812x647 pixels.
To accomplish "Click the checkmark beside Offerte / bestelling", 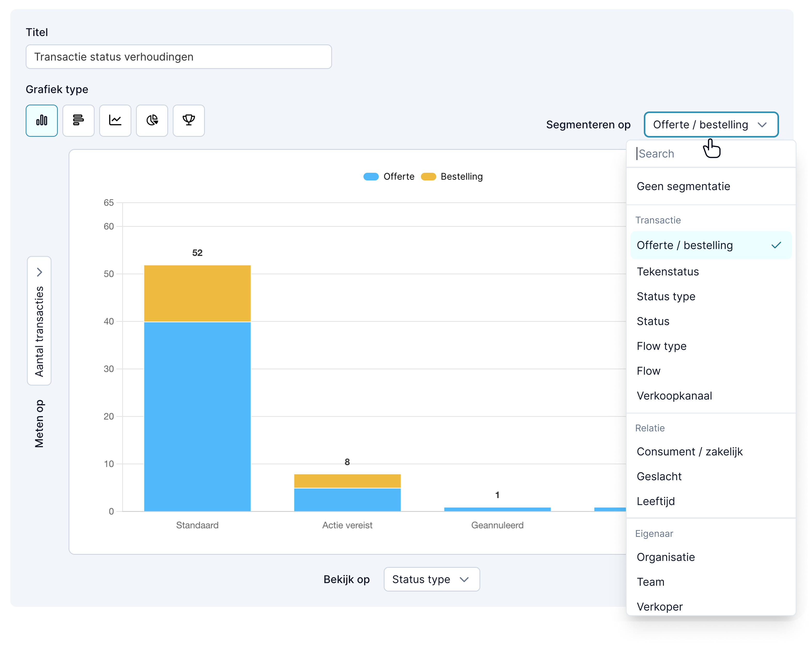I will (776, 245).
